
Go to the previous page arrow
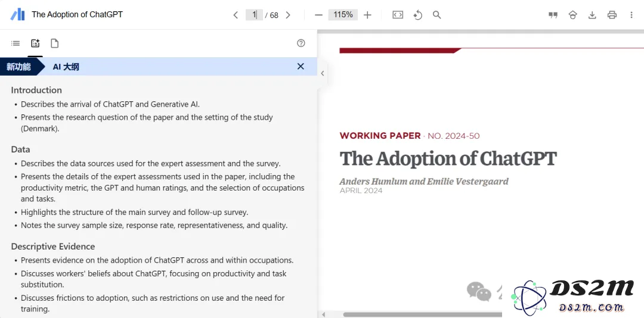[236, 15]
